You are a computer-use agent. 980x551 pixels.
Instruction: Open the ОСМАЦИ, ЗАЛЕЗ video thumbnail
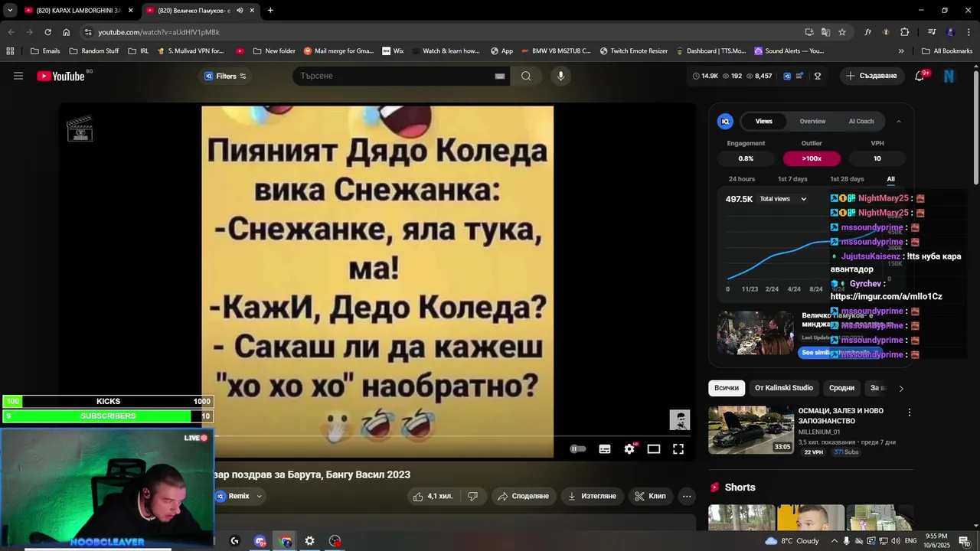(750, 430)
